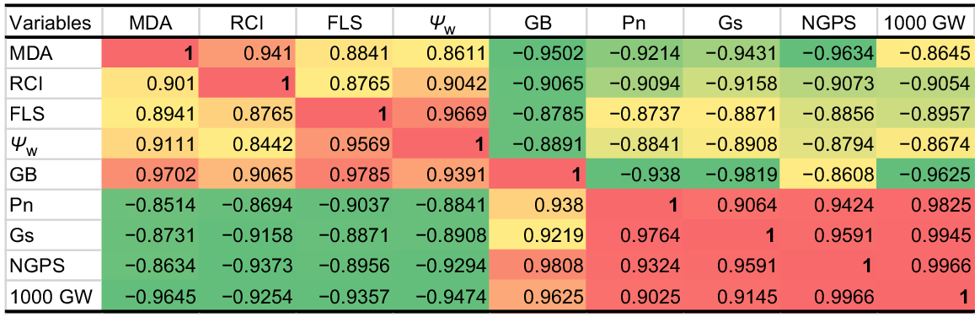
Task: Click the Variables header cell
Action: pos(51,23)
